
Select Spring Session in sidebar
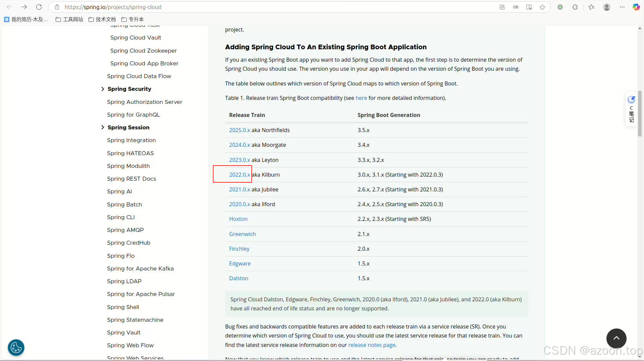(x=128, y=127)
